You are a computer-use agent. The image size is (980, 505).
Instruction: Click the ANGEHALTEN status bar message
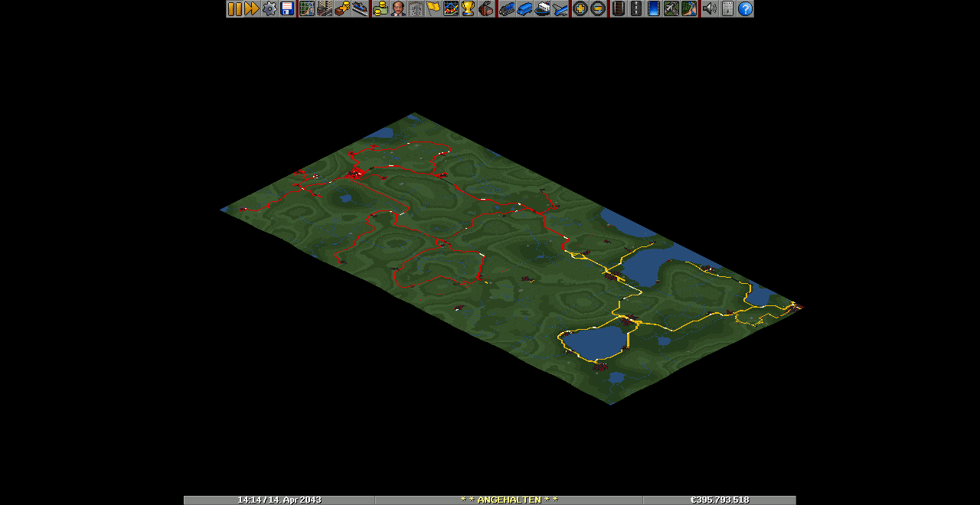point(508,500)
